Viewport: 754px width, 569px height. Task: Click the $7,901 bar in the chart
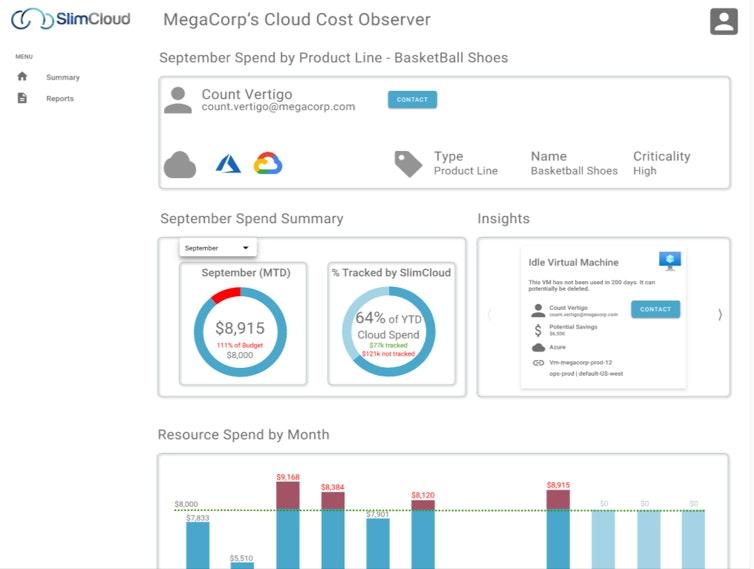pyautogui.click(x=378, y=544)
